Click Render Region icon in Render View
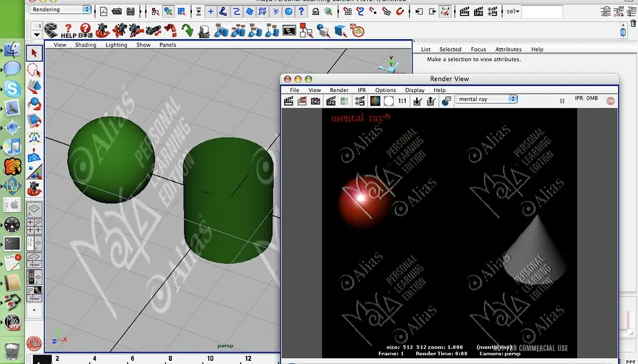This screenshot has height=364, width=638. click(x=302, y=101)
